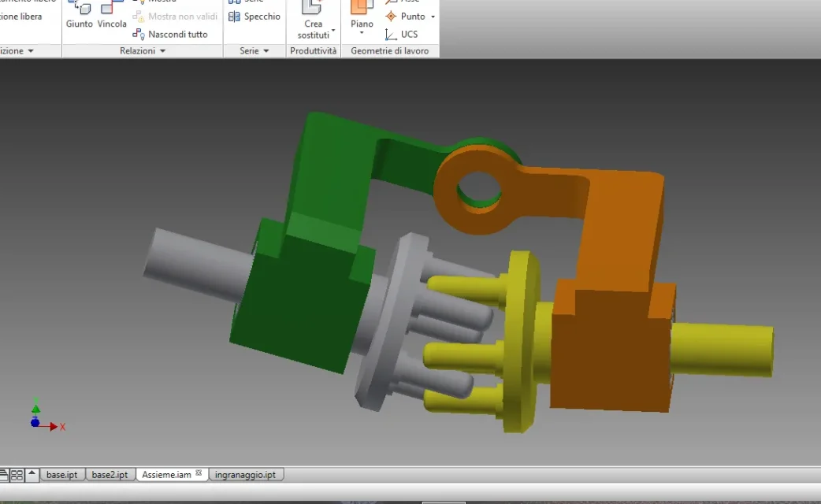The height and width of the screenshot is (504, 821).
Task: Open the Piano dropdown arrow
Action: coord(362,33)
